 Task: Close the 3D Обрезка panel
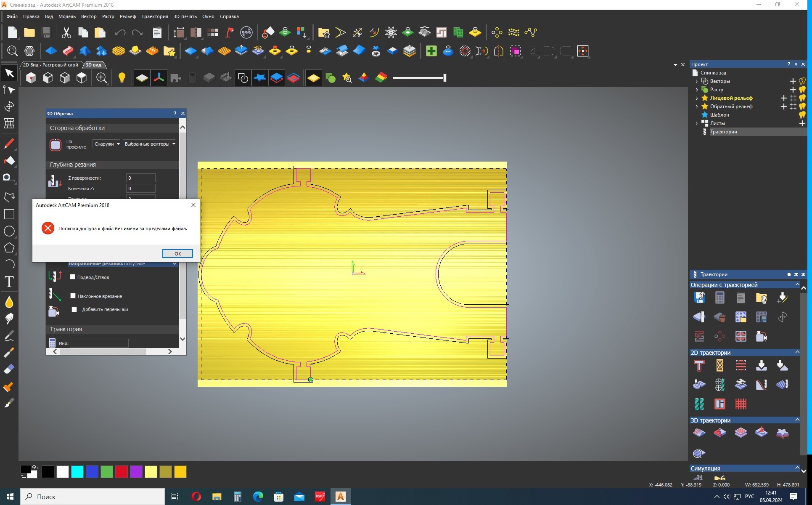[183, 113]
